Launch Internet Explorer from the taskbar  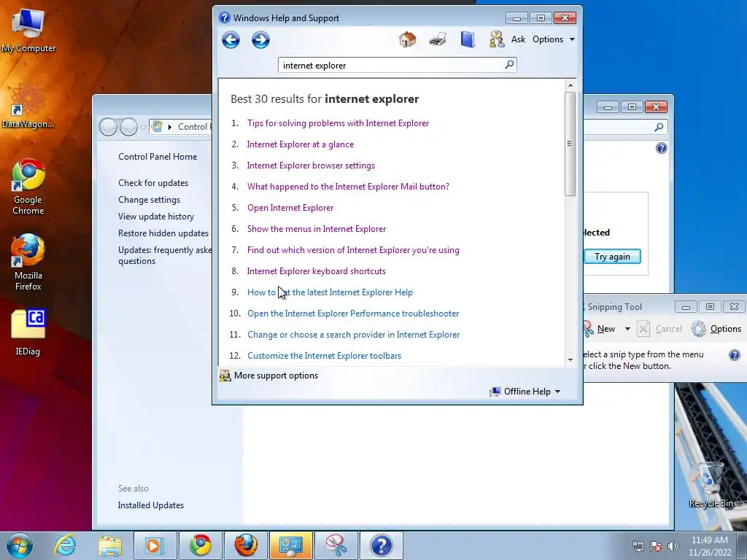tap(65, 545)
